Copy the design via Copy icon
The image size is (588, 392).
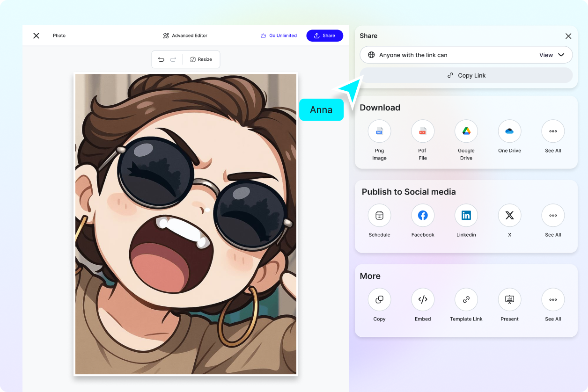click(379, 300)
